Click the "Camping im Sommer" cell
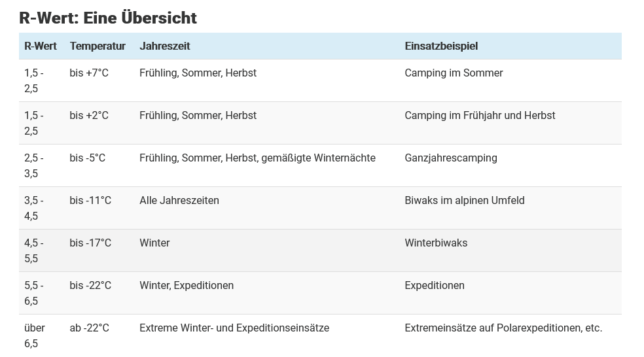 click(x=454, y=73)
